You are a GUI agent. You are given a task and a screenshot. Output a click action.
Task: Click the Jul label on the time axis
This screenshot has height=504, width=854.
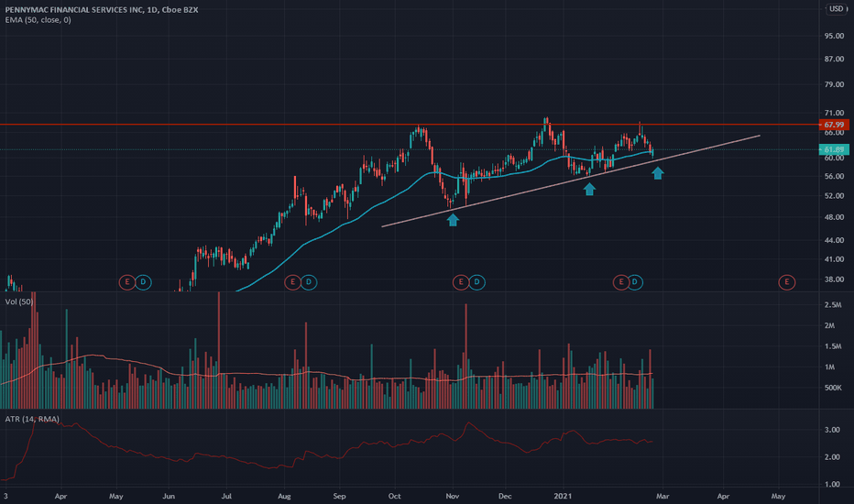(x=226, y=497)
